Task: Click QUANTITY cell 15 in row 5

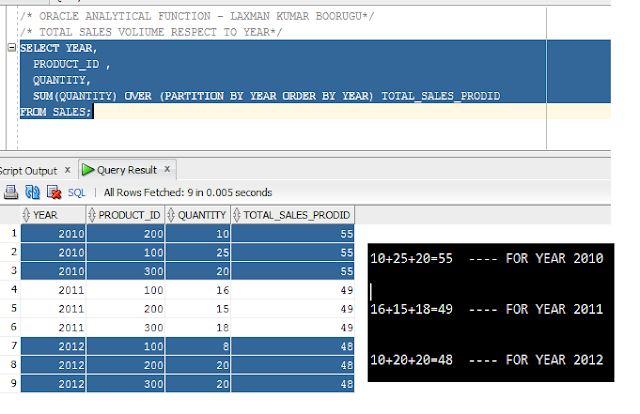Action: (x=198, y=309)
